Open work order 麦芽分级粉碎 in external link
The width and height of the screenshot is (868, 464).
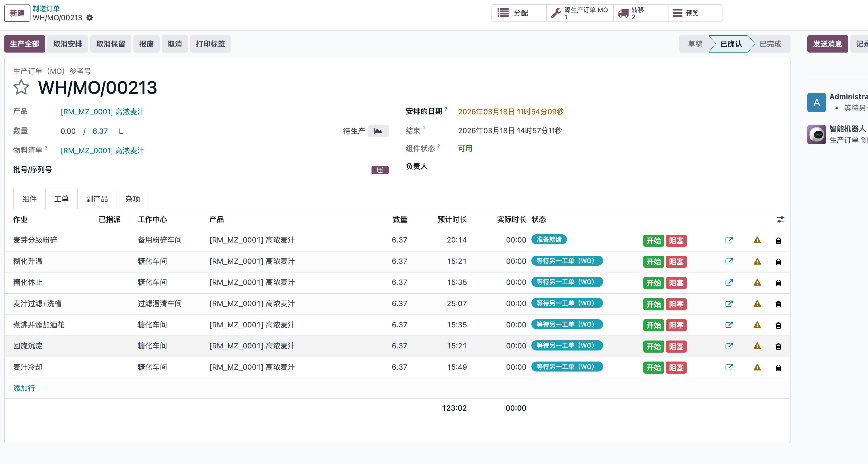pyautogui.click(x=729, y=240)
